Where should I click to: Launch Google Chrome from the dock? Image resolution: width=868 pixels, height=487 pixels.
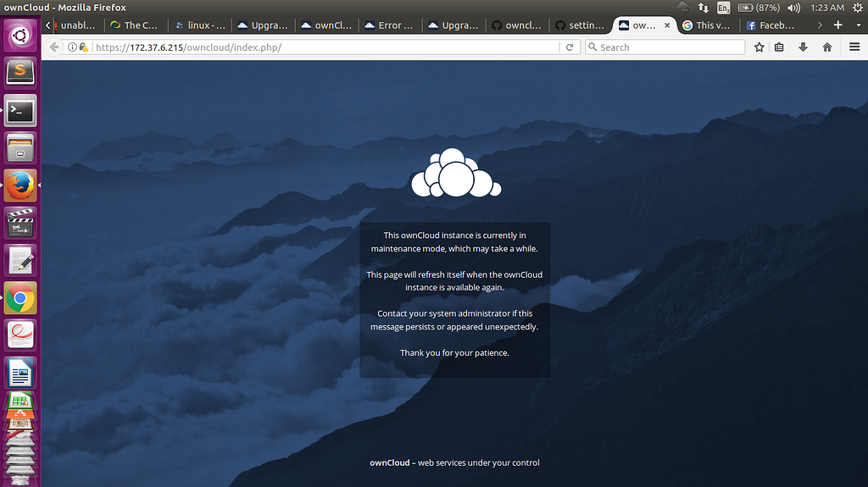pyautogui.click(x=20, y=298)
